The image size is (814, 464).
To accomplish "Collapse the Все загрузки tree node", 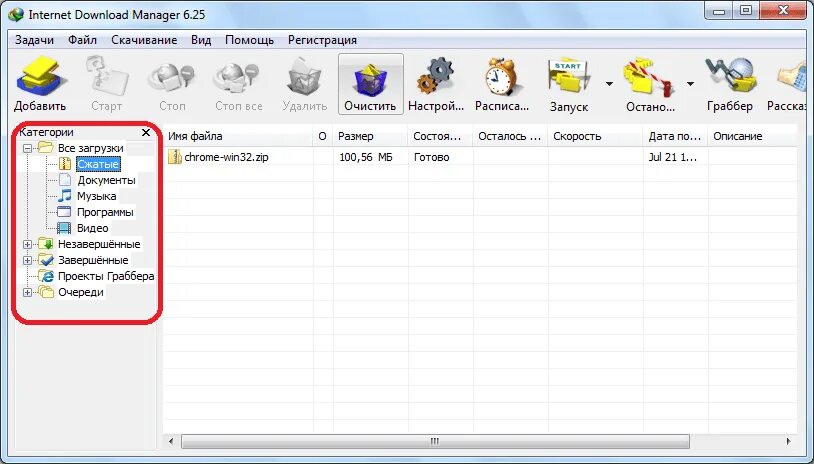I will 28,148.
